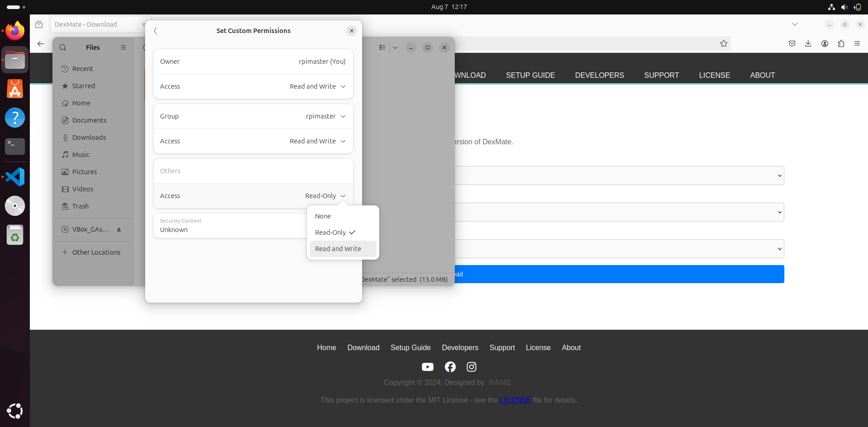This screenshot has width=868, height=427.
Task: Open the Help icon in dock
Action: tap(15, 118)
